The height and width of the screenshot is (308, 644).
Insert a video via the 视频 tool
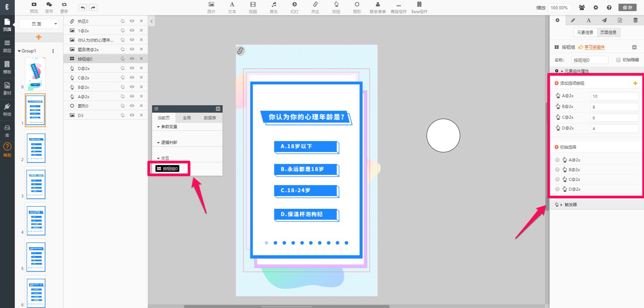point(253,7)
